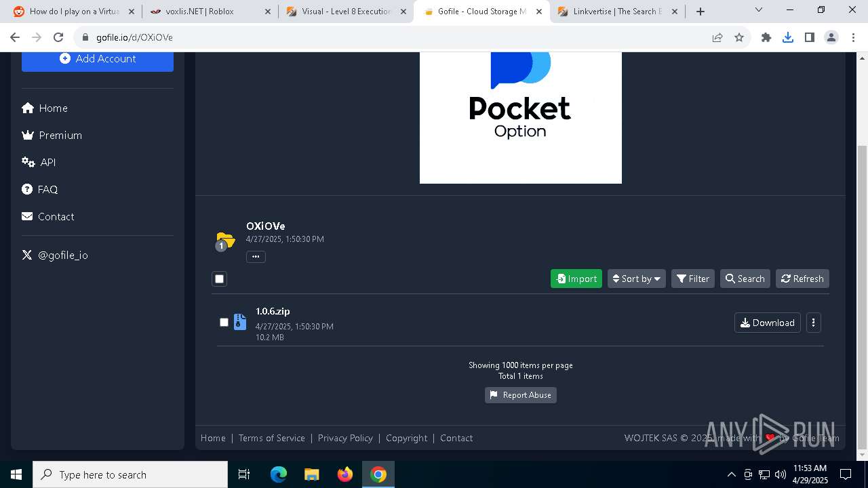Image resolution: width=868 pixels, height=488 pixels.
Task: Switch to Visual Level 8 Executor tab
Action: (x=346, y=12)
